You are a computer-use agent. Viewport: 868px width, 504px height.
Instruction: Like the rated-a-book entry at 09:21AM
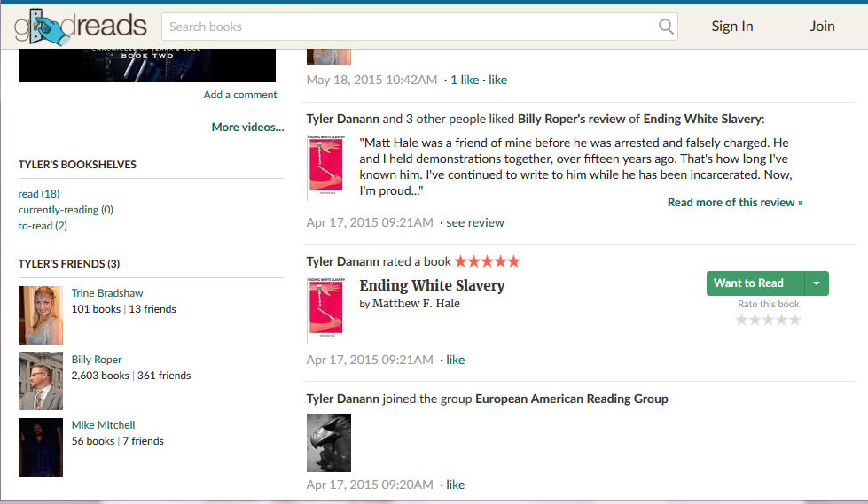coord(456,360)
